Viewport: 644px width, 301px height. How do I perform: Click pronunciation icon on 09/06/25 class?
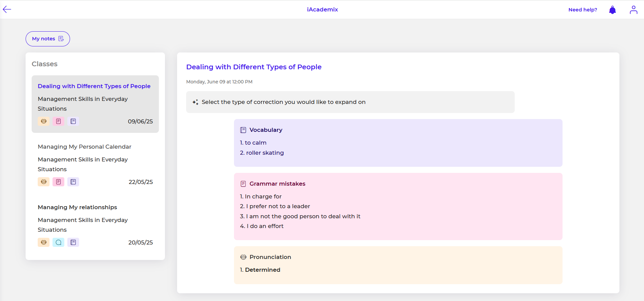[44, 121]
